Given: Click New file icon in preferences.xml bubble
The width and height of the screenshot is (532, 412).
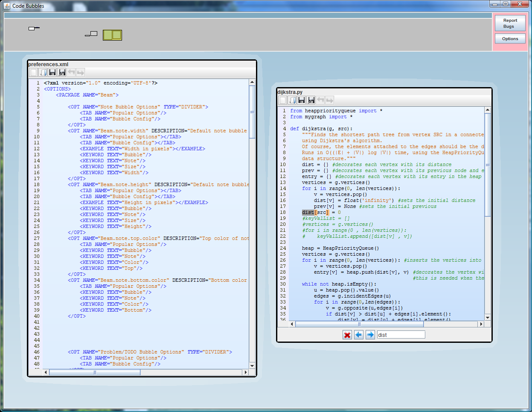Looking at the screenshot, I should click(x=33, y=73).
